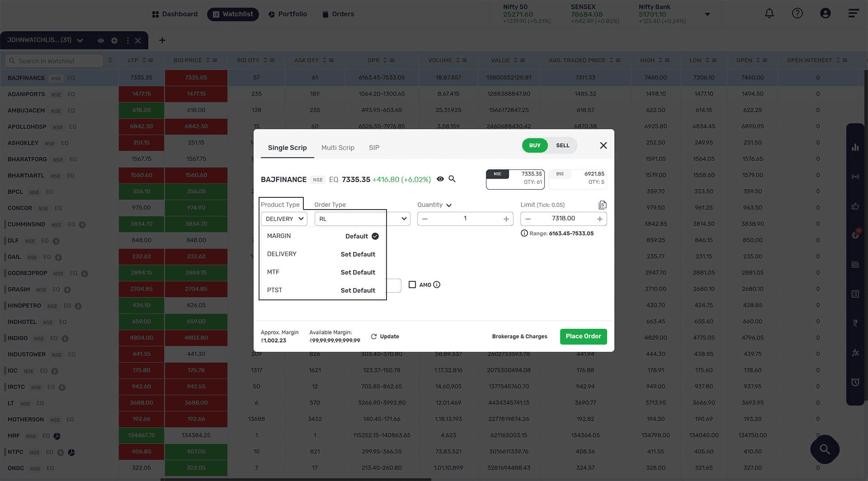Open the list icon in the right sidebar

click(x=855, y=294)
